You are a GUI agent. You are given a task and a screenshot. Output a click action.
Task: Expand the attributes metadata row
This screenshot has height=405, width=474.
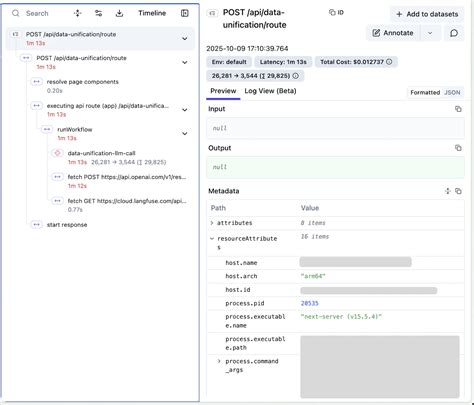[212, 223]
